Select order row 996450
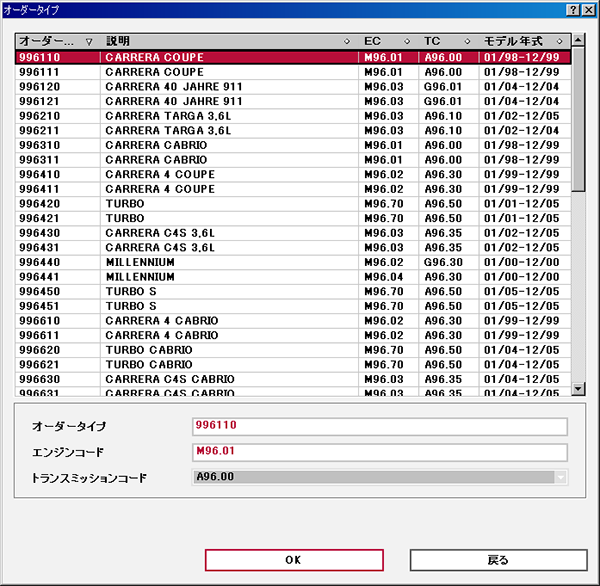 pos(293,291)
